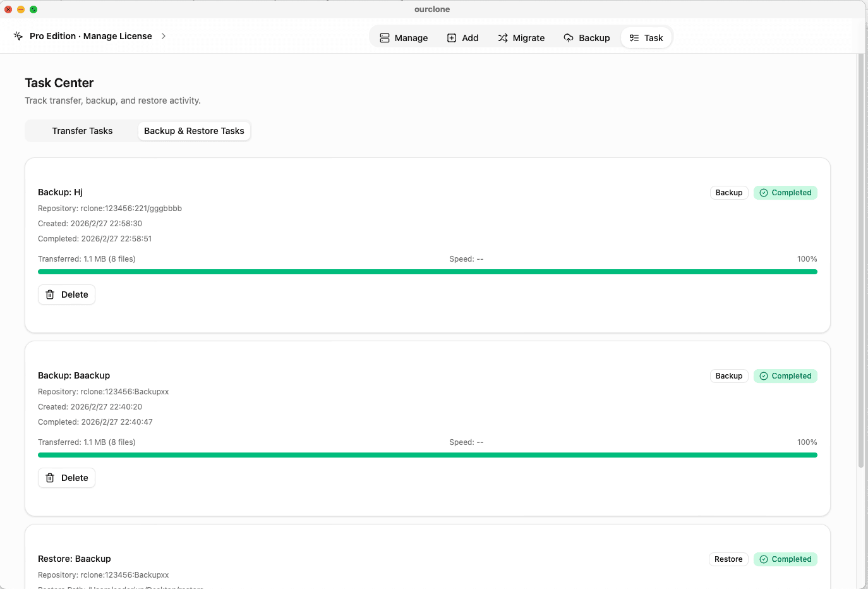Click the green progress bar on Backup: Hj
Screen dimensions: 868x589
point(428,271)
